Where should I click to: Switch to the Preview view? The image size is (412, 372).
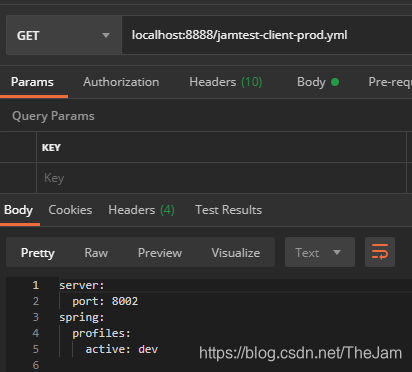[160, 253]
